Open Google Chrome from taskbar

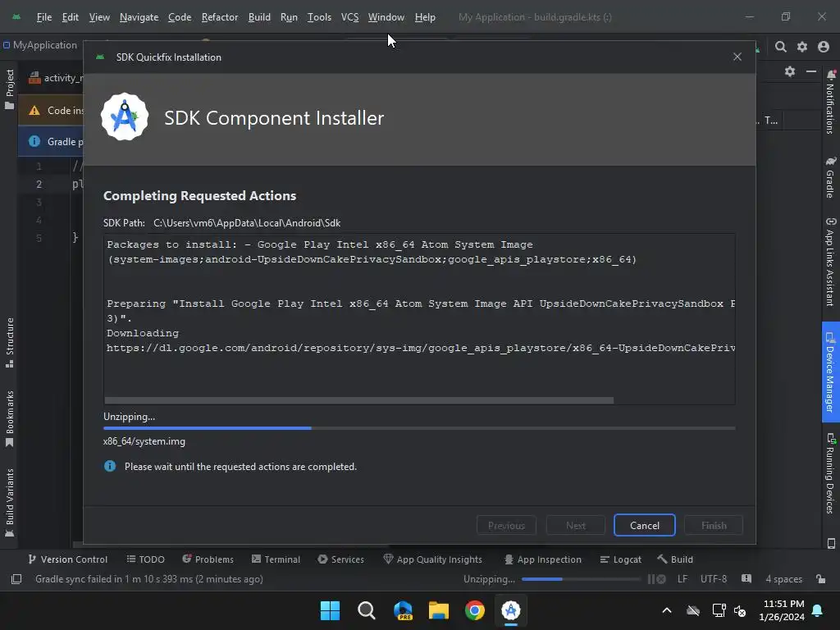(x=475, y=610)
